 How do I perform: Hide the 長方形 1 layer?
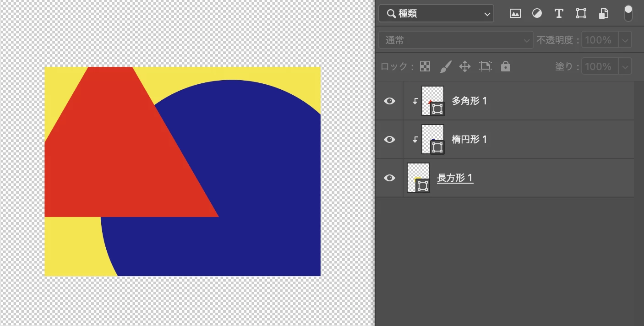click(x=389, y=178)
